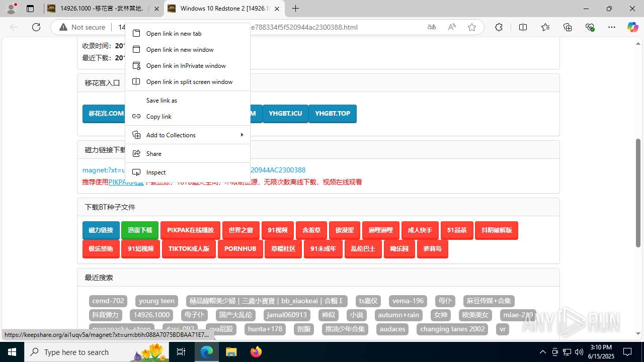Screen dimensions: 644x362
Task: Open Settings and more ellipsis menu
Action: [612, 27]
